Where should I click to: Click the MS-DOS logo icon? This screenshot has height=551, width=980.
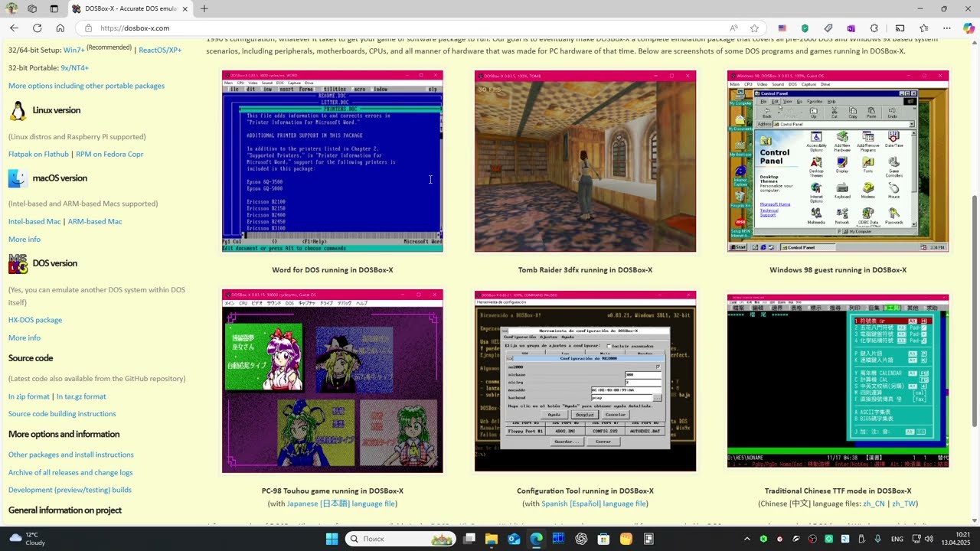click(18, 263)
